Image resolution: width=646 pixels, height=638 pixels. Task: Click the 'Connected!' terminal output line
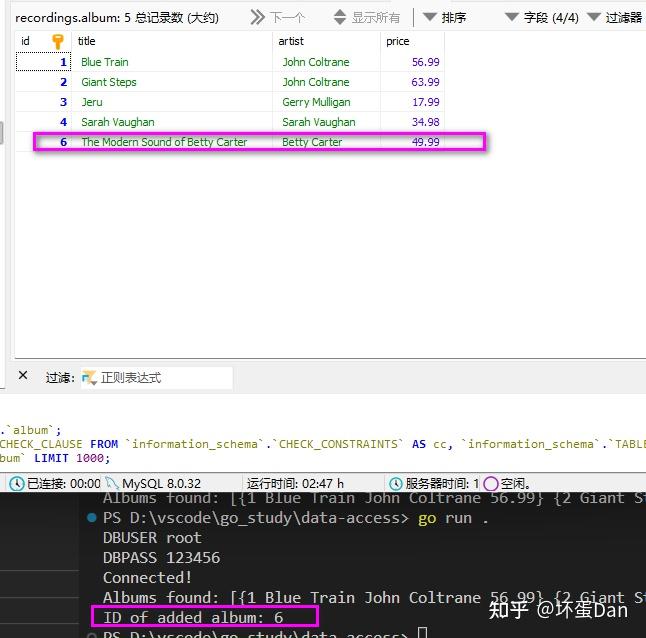coord(147,577)
